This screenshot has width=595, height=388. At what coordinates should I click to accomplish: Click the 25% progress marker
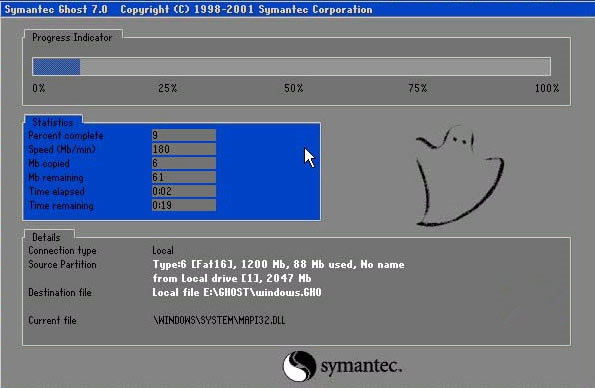168,88
